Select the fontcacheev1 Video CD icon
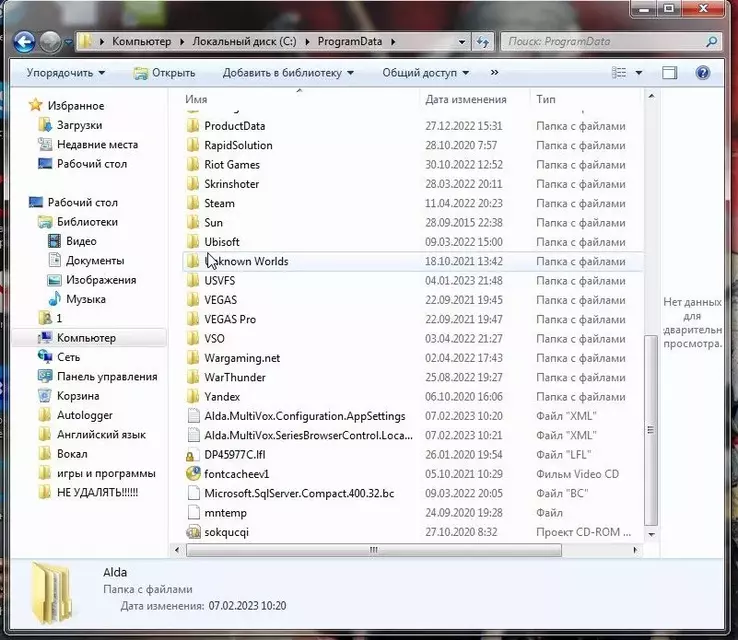The width and height of the screenshot is (738, 640). point(193,474)
